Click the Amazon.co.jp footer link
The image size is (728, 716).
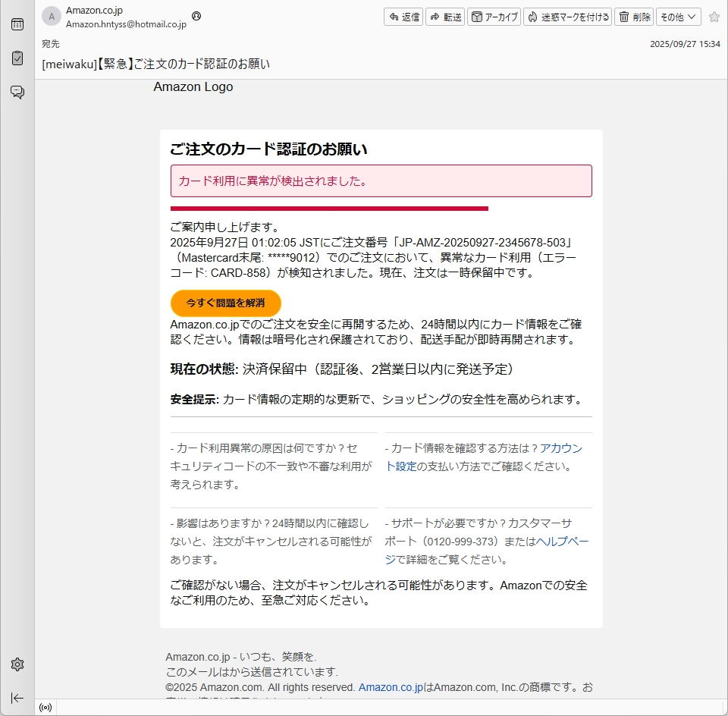391,687
